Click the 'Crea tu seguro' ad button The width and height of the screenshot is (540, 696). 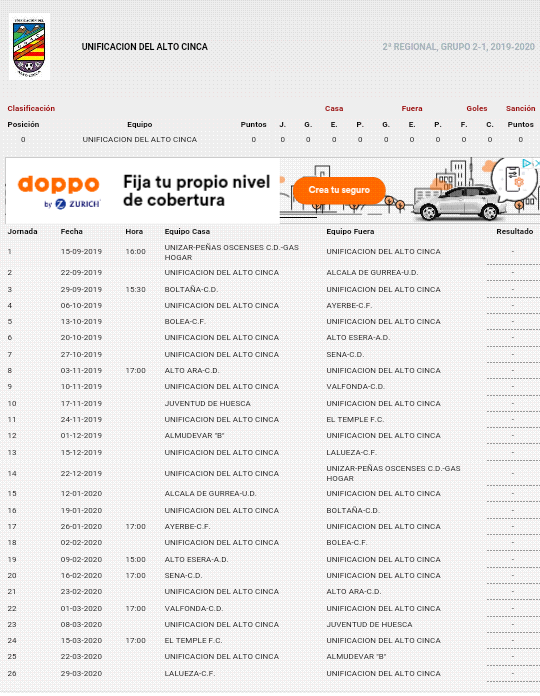tap(339, 190)
